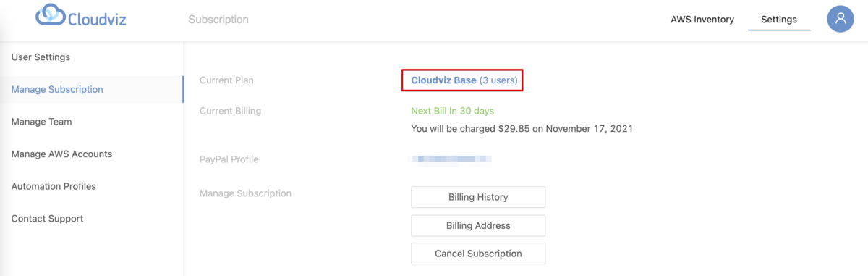Click Cancel Subscription button

[478, 254]
